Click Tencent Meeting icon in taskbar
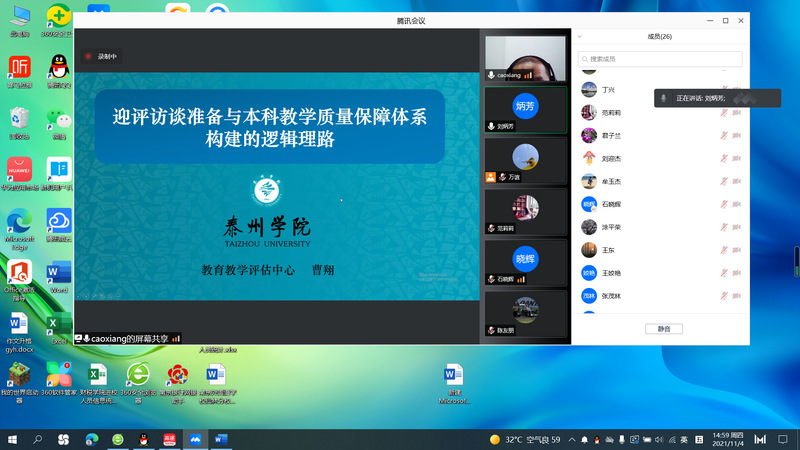 click(196, 439)
